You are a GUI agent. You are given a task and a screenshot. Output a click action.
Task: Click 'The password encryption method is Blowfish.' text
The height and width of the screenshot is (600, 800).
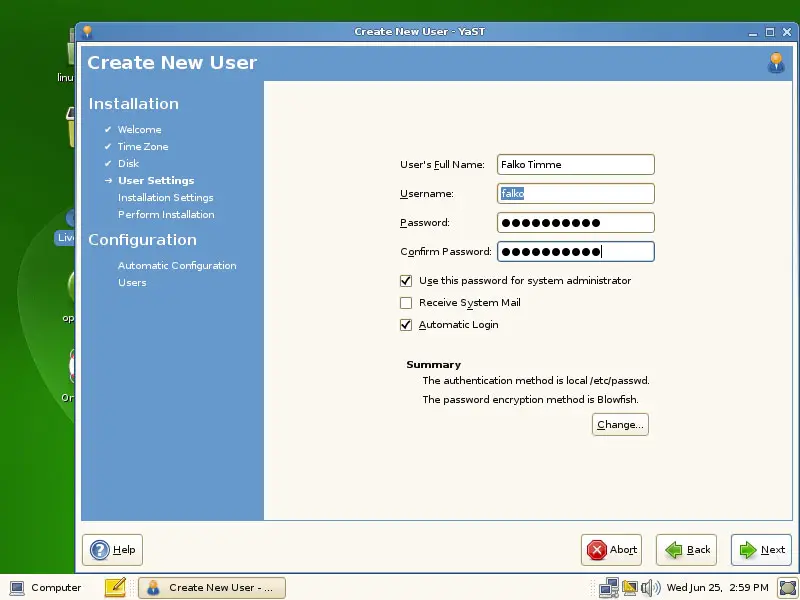[531, 399]
